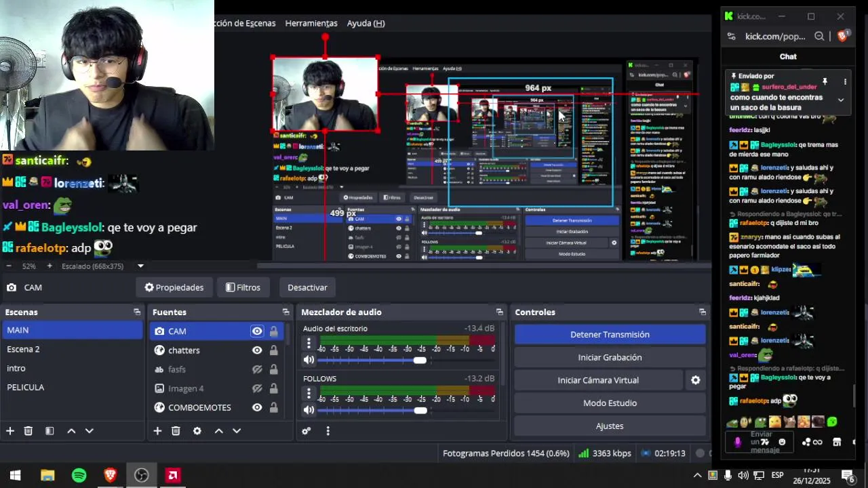Click Iniciar Grabación button
868x488 pixels.
(x=610, y=357)
